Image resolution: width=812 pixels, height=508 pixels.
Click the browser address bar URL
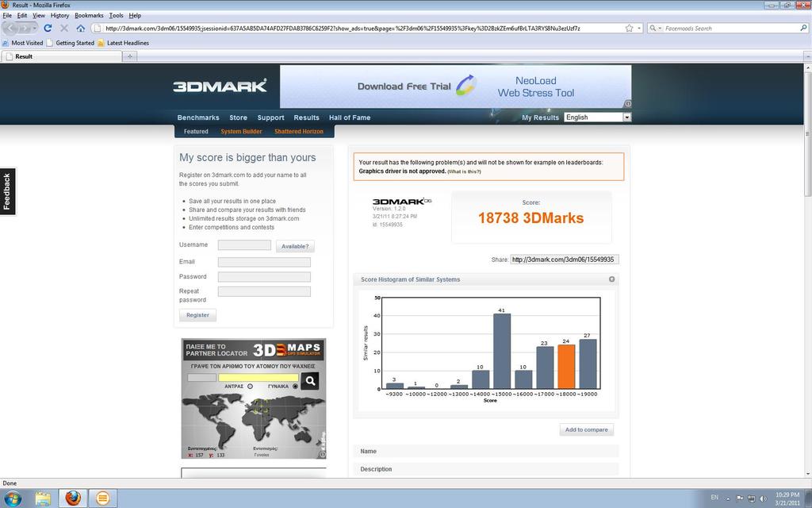coord(342,28)
